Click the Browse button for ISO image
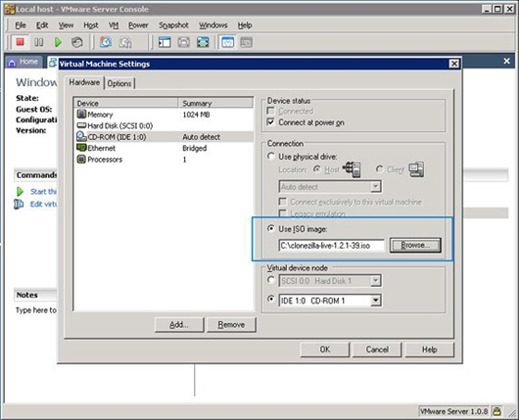 (415, 245)
